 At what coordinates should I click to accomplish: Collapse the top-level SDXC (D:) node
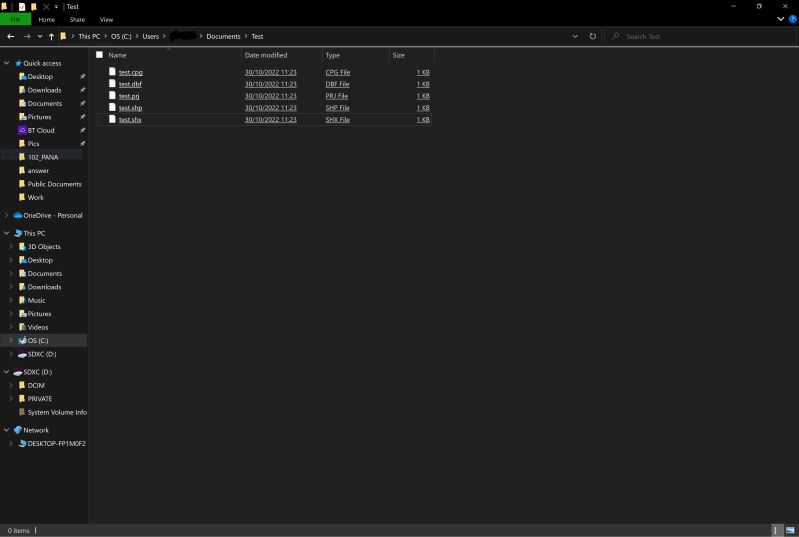click(7, 372)
